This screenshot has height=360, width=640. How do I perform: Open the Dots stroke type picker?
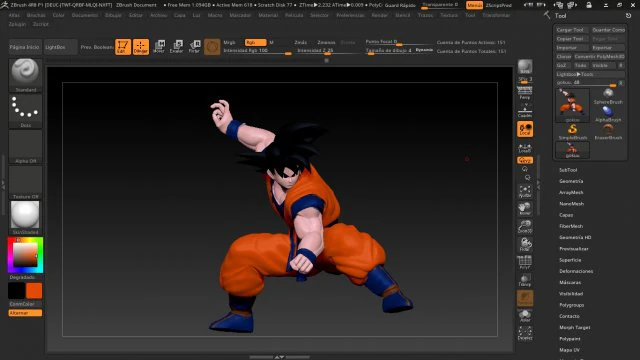coord(25,111)
